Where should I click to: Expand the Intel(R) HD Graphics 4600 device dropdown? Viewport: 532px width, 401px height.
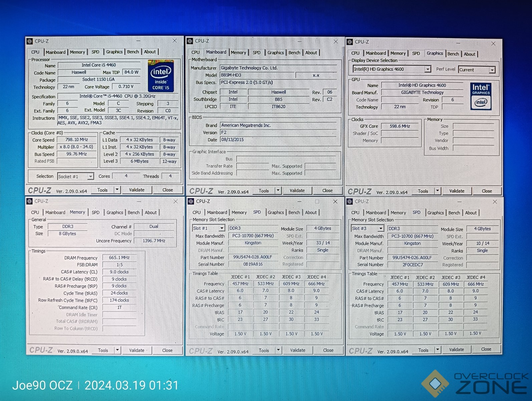pyautogui.click(x=428, y=69)
